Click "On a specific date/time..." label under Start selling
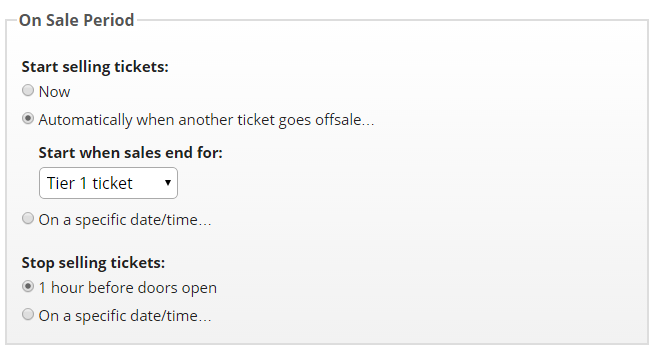Screen dimensions: 664x362 click(x=125, y=220)
